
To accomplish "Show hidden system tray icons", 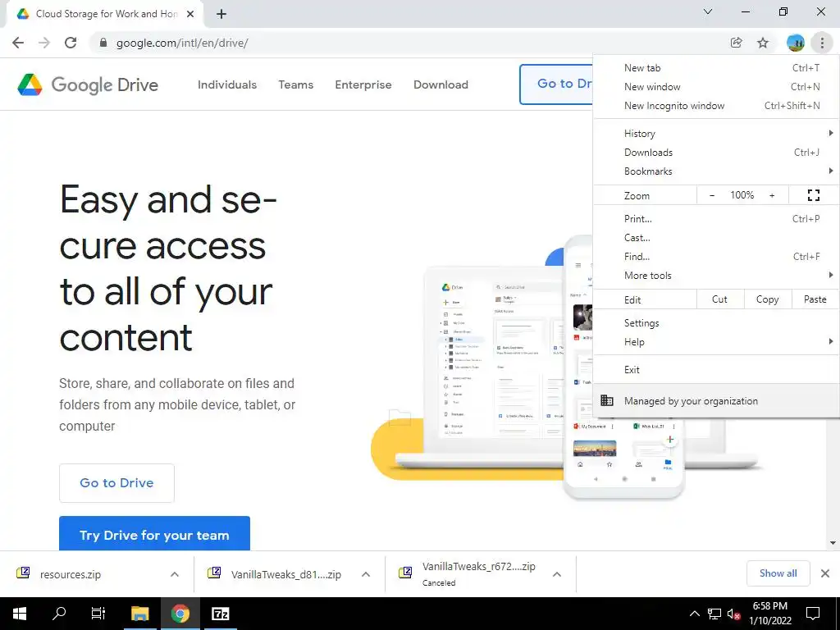I will 694,614.
